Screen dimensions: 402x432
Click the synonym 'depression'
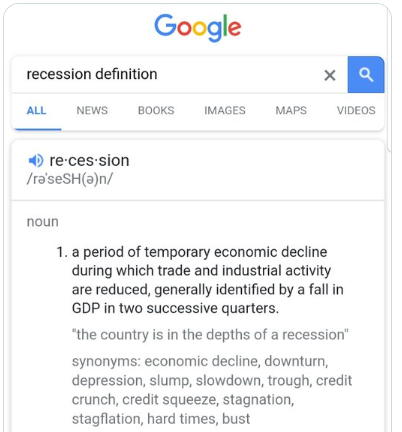point(107,381)
